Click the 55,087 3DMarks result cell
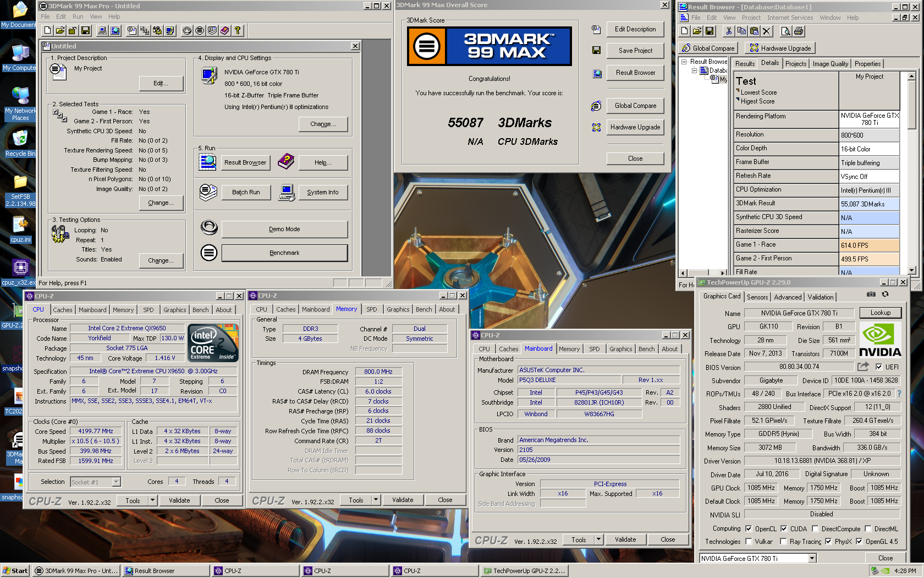This screenshot has width=924, height=578. [x=870, y=204]
